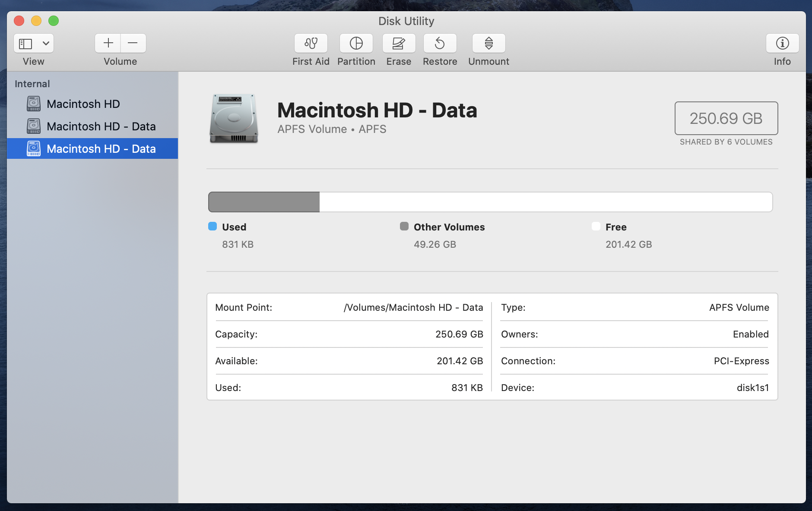Image resolution: width=812 pixels, height=511 pixels.
Task: Click the "Enabled" value in the Owners row
Action: pyautogui.click(x=751, y=334)
